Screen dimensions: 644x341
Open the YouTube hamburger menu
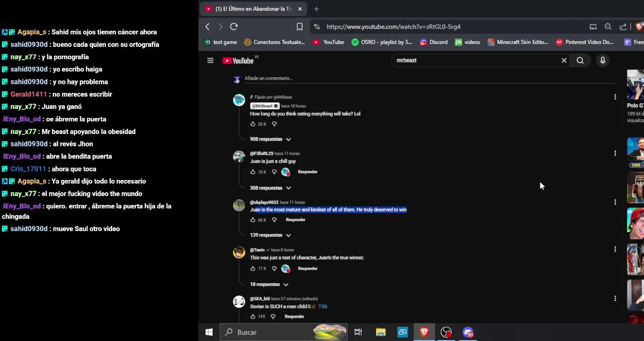pyautogui.click(x=210, y=61)
